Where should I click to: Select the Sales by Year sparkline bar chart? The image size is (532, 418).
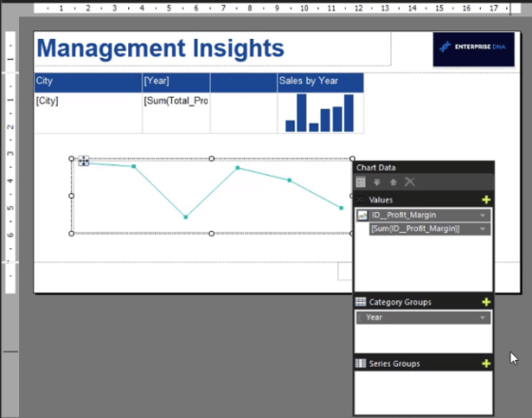pyautogui.click(x=319, y=113)
